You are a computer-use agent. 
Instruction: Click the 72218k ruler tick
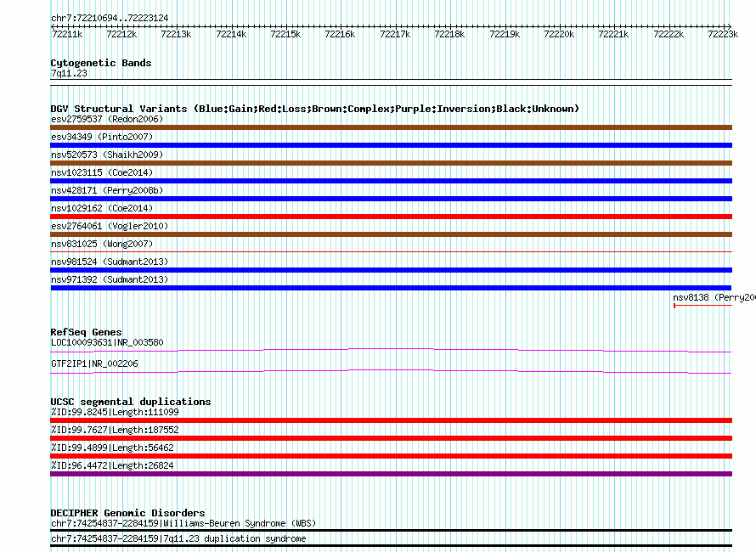449,34
